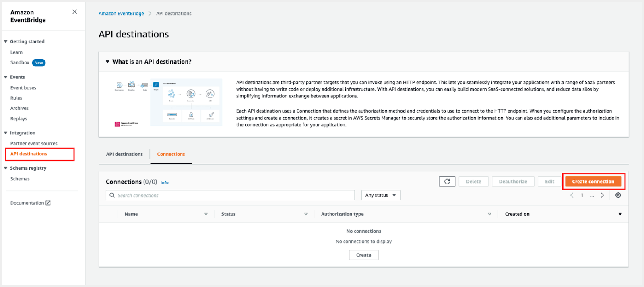Open Documentation external link

click(x=31, y=203)
